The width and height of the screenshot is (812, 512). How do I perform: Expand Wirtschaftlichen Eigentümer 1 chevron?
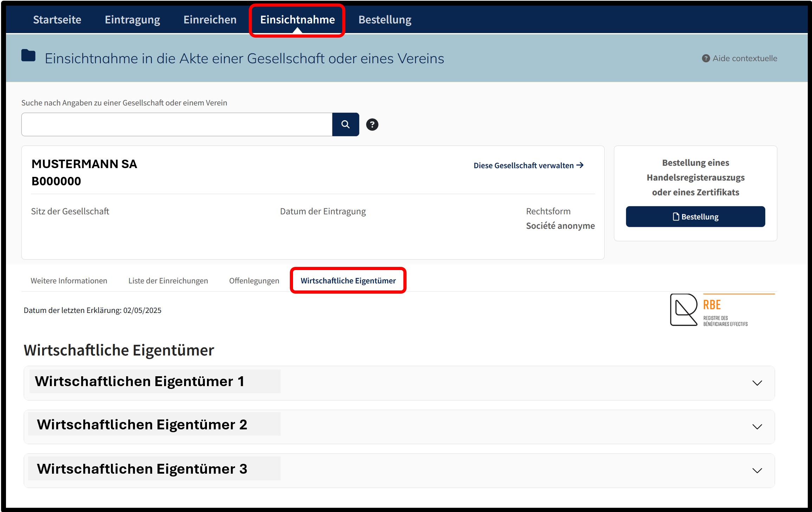pyautogui.click(x=757, y=383)
